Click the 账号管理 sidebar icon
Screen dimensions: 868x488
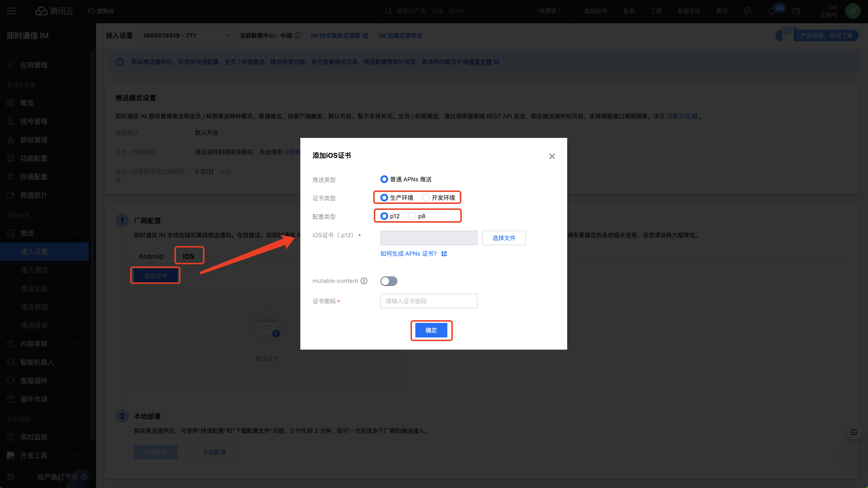(11, 121)
